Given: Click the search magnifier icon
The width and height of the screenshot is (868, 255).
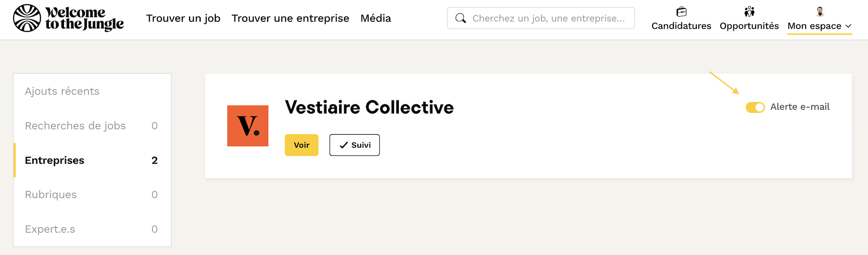Looking at the screenshot, I should click(461, 18).
